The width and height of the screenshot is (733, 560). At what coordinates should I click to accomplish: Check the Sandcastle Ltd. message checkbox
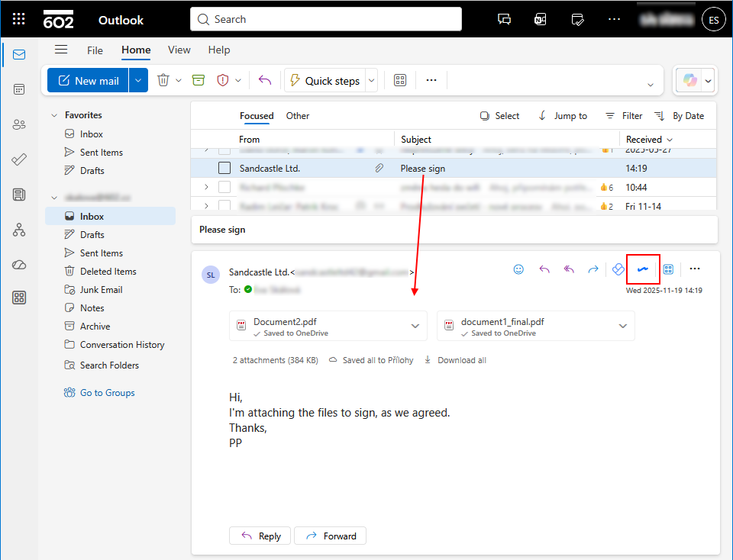(224, 168)
